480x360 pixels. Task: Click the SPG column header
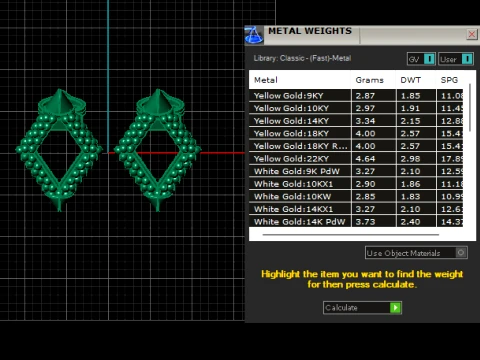coord(449,80)
